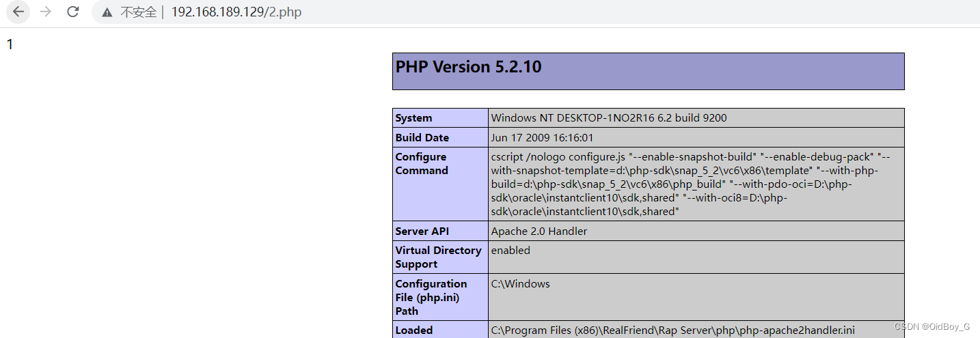Click the 'Server API' row label
980x338 pixels.
pyautogui.click(x=422, y=231)
